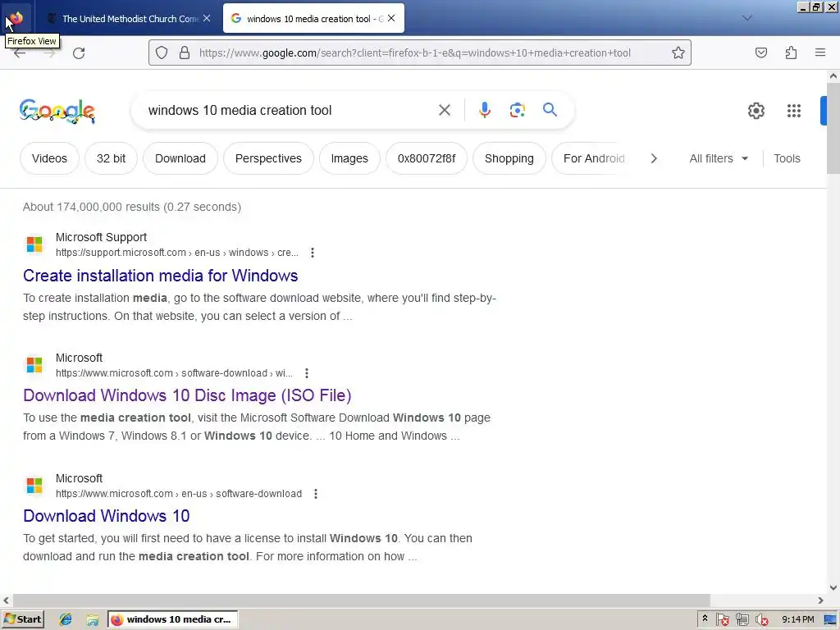Open Download Windows 10 result link

coord(106,516)
